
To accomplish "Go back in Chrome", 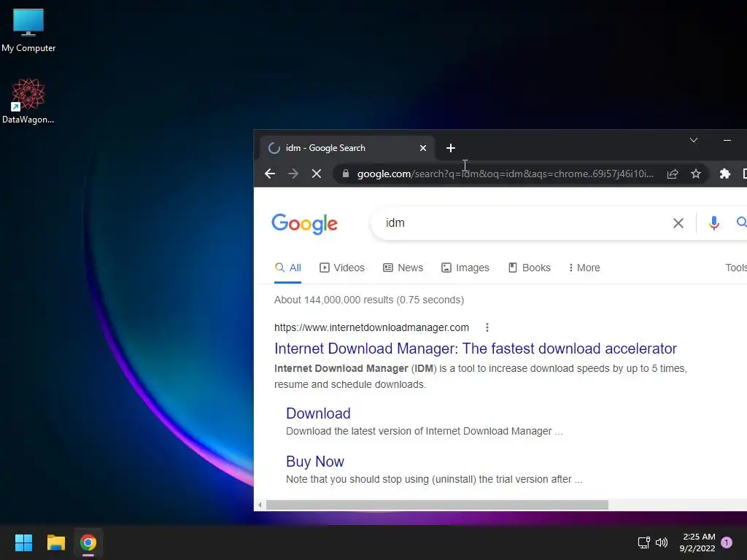I will [270, 174].
